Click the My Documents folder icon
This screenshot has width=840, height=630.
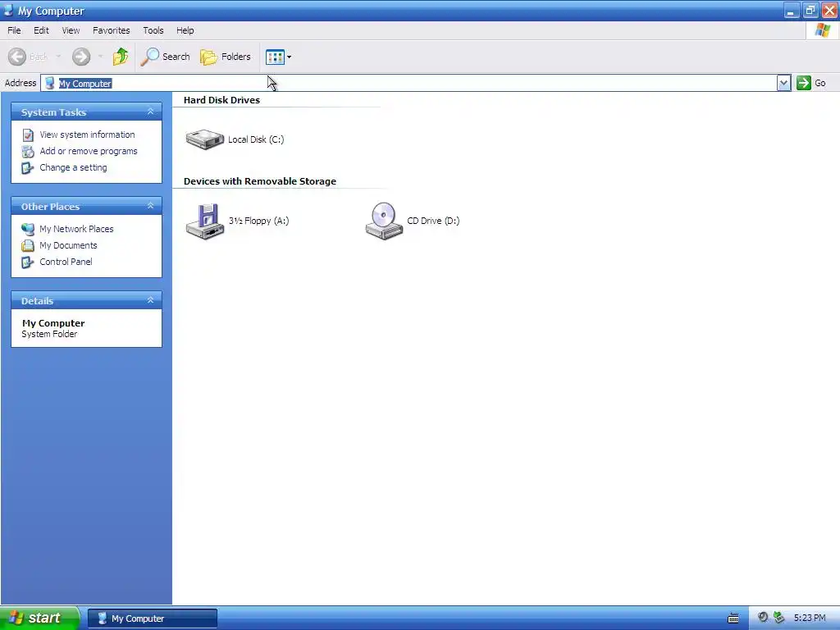(28, 246)
